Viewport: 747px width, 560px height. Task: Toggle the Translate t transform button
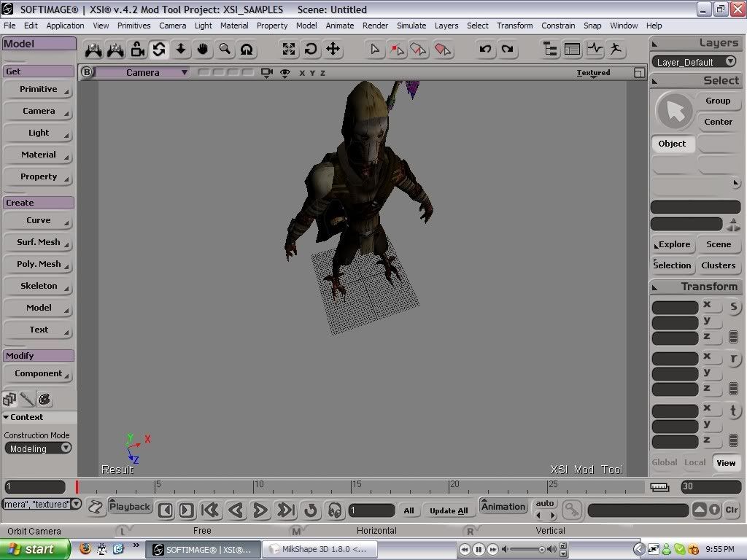click(734, 411)
